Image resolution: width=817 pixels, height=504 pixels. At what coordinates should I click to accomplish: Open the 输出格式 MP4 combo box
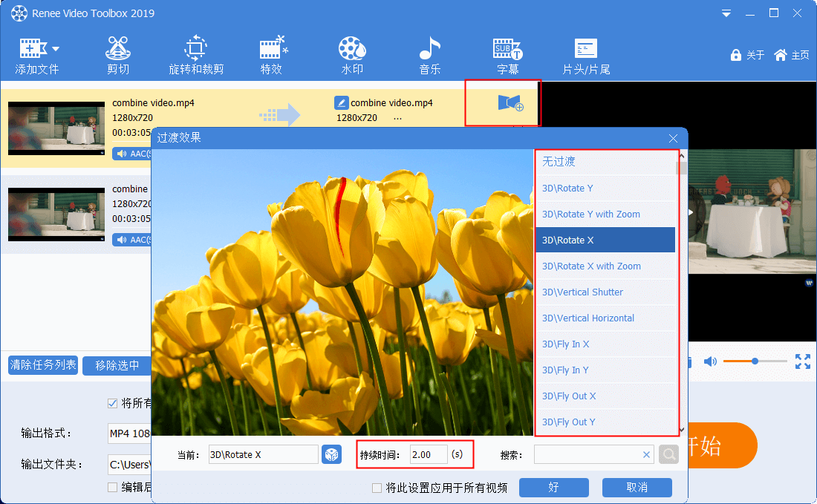point(129,433)
